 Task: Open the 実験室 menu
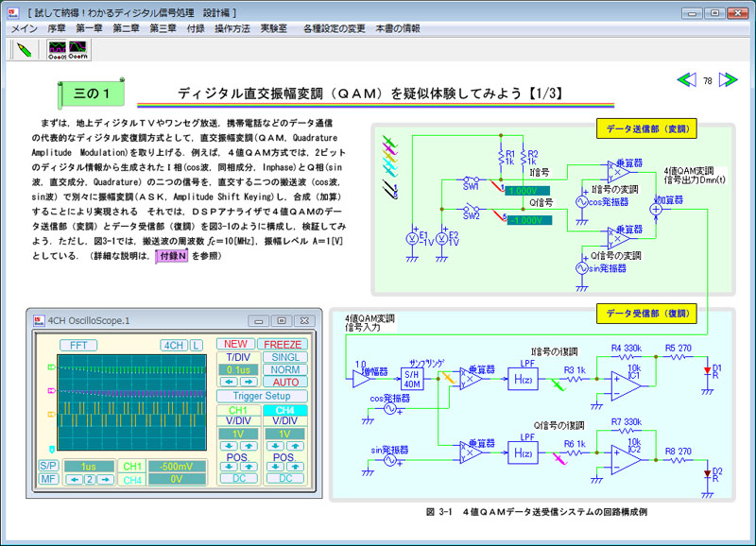tap(274, 28)
